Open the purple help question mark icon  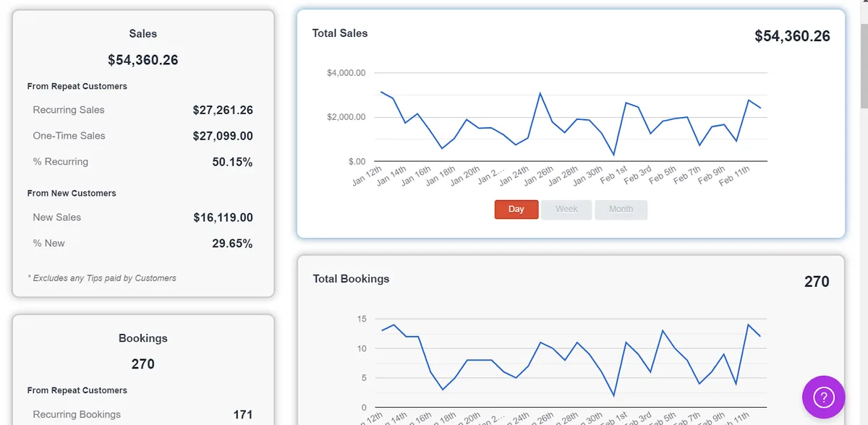(x=823, y=397)
